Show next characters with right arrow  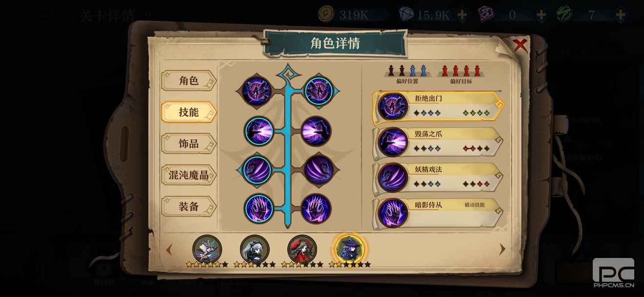point(502,249)
